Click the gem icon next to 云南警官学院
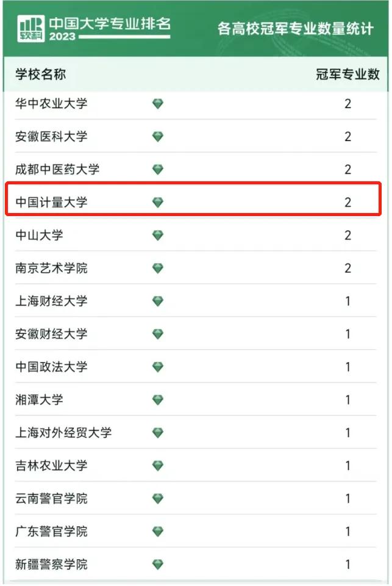This screenshot has height=586, width=392. pos(158,499)
